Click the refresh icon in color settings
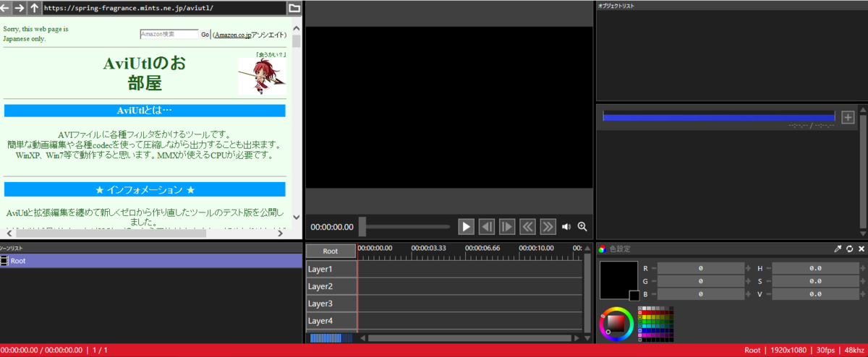The image size is (868, 357). coord(849,249)
